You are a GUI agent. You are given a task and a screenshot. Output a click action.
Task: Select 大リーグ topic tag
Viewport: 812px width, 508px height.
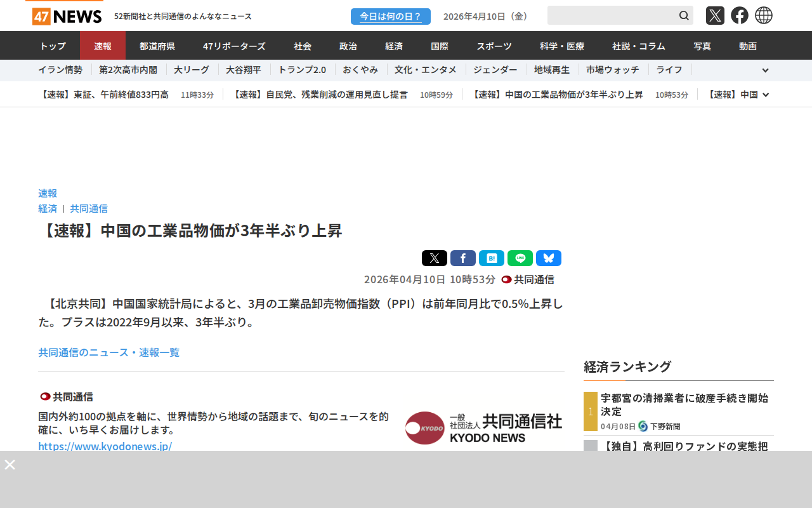coord(192,70)
